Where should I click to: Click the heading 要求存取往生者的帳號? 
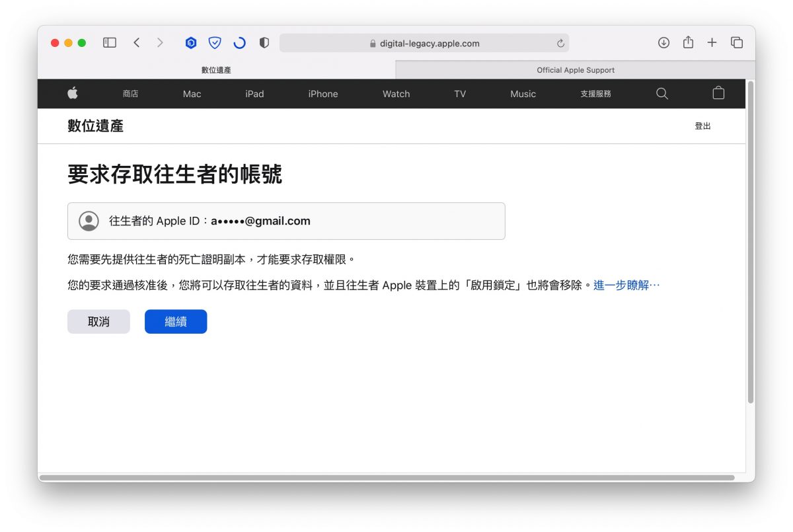(x=174, y=174)
